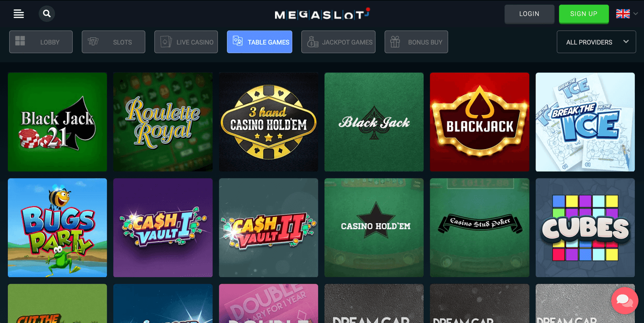This screenshot has width=644, height=323.
Task: Open the Jackpot Games tab
Action: [338, 42]
